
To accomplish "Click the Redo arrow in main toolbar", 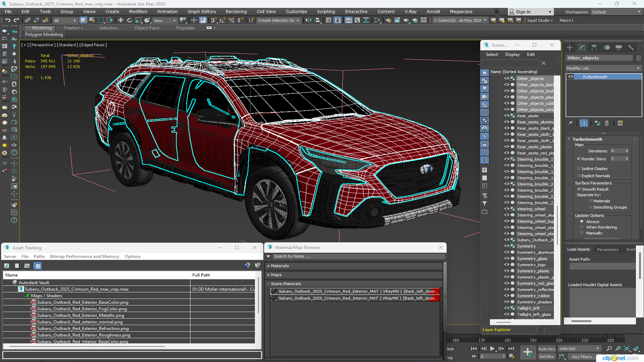I will pos(16,20).
